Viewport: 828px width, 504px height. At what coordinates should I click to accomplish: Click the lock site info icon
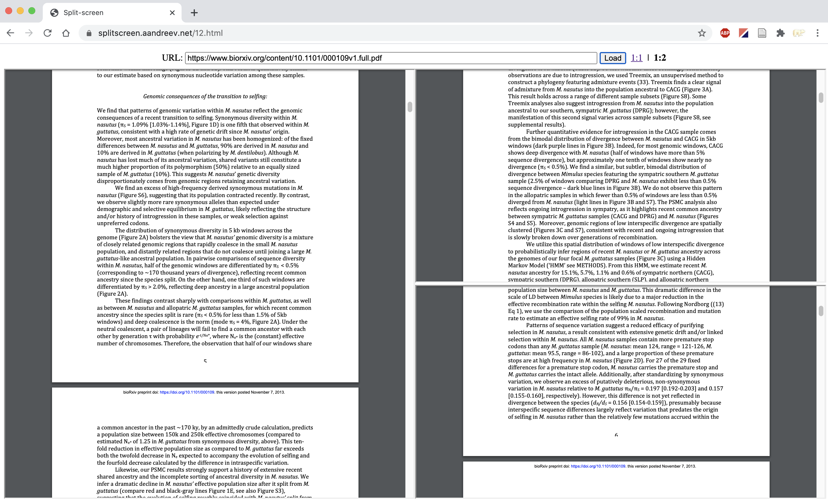point(89,33)
